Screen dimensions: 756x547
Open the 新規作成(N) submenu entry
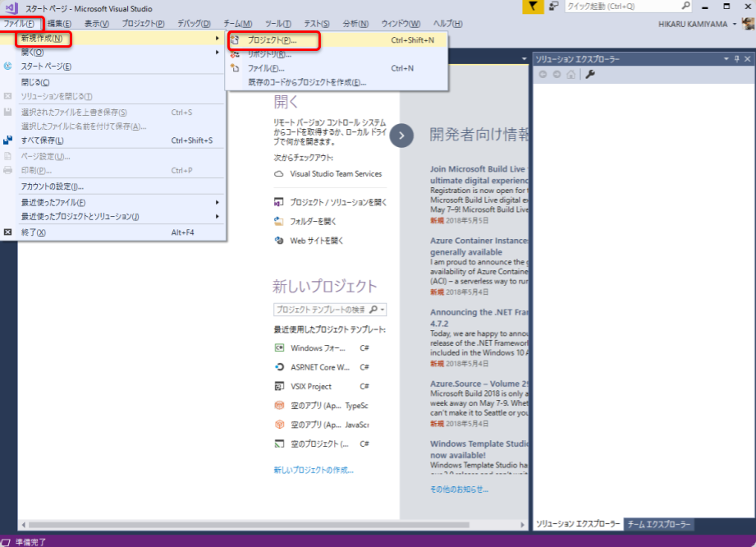pyautogui.click(x=121, y=38)
